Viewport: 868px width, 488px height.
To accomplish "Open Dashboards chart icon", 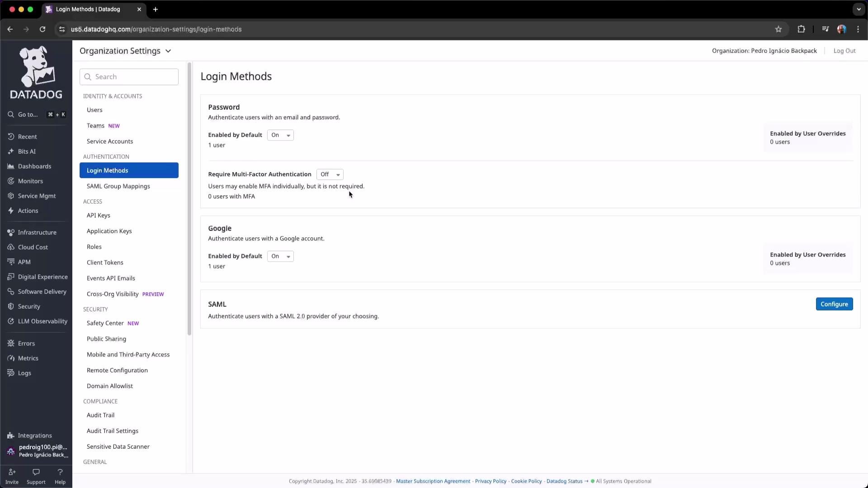I will 11,166.
